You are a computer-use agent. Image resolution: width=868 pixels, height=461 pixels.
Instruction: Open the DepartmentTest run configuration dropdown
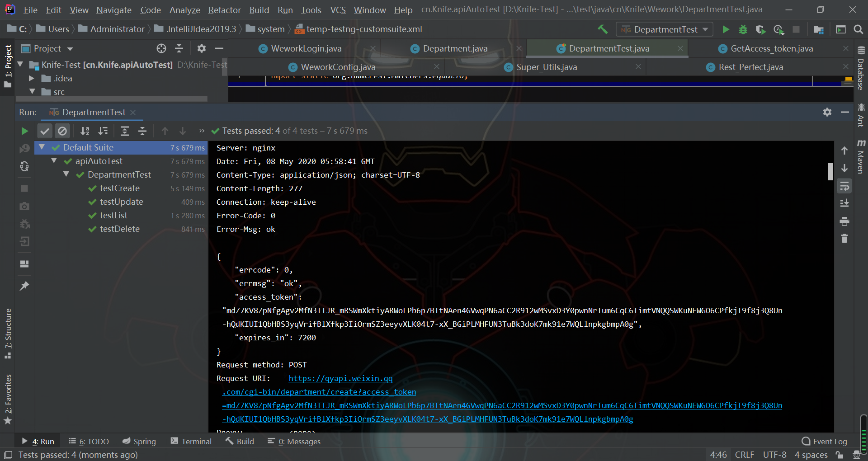point(665,29)
